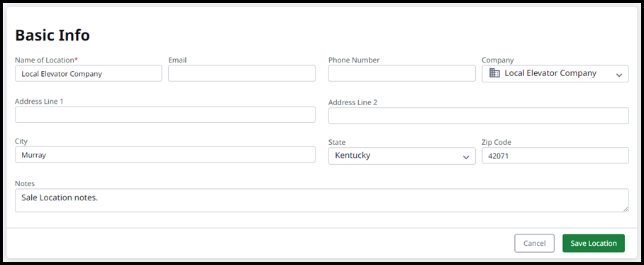
Task: Click the Notes label text
Action: pyautogui.click(x=25, y=183)
